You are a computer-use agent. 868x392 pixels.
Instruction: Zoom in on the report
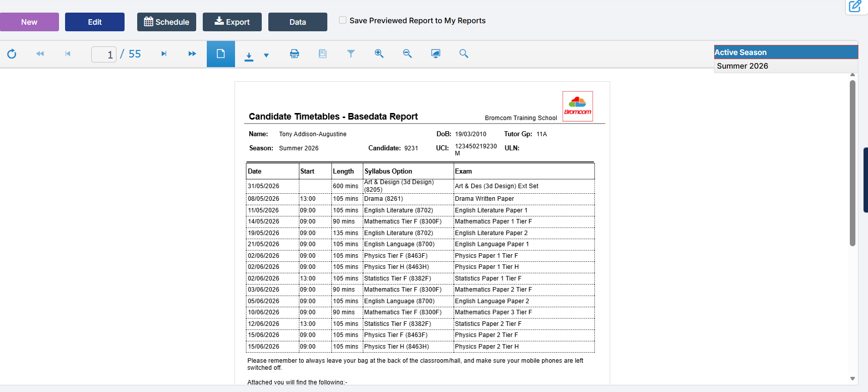click(x=379, y=54)
